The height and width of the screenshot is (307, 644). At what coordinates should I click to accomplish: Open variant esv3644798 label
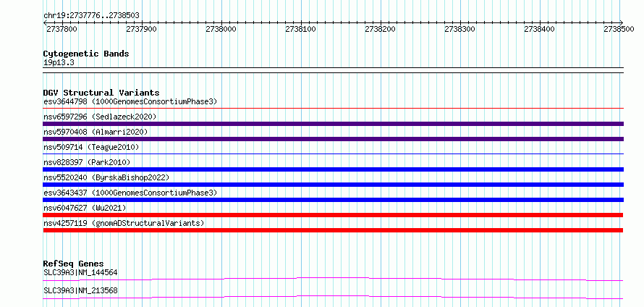130,101
